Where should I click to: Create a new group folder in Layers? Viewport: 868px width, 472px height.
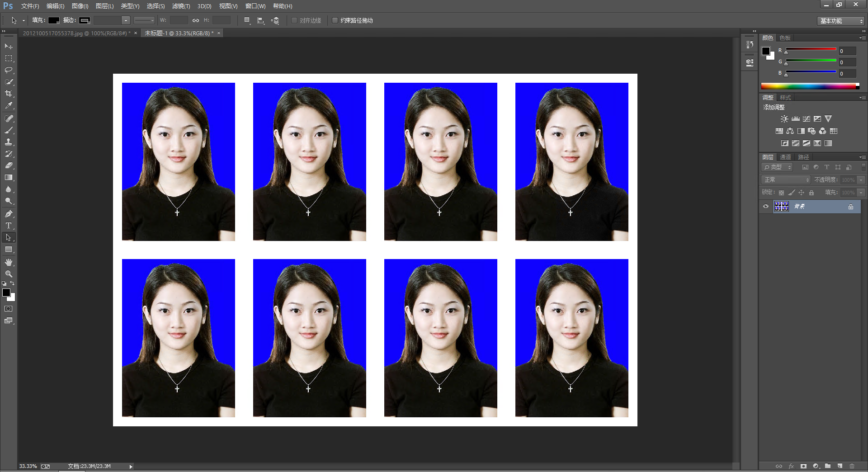827,466
